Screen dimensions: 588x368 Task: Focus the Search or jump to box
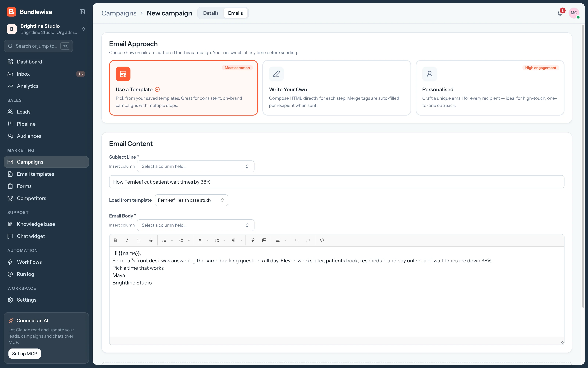38,46
